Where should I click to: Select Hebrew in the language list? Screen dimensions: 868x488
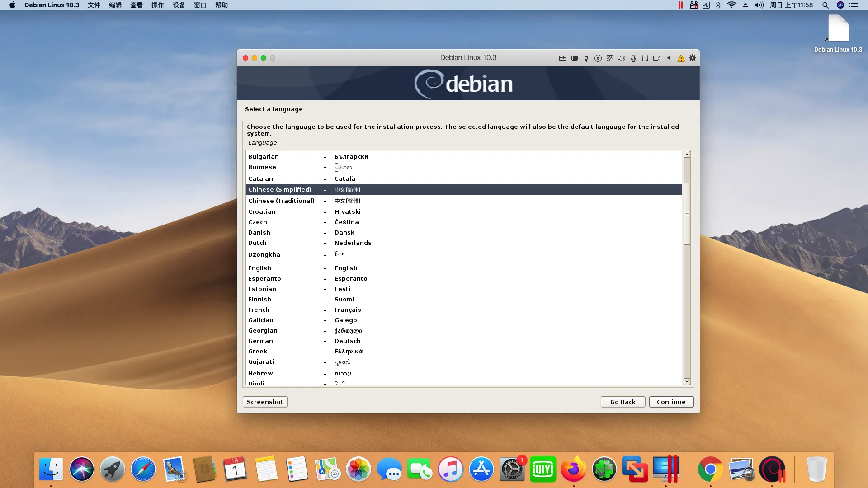464,373
